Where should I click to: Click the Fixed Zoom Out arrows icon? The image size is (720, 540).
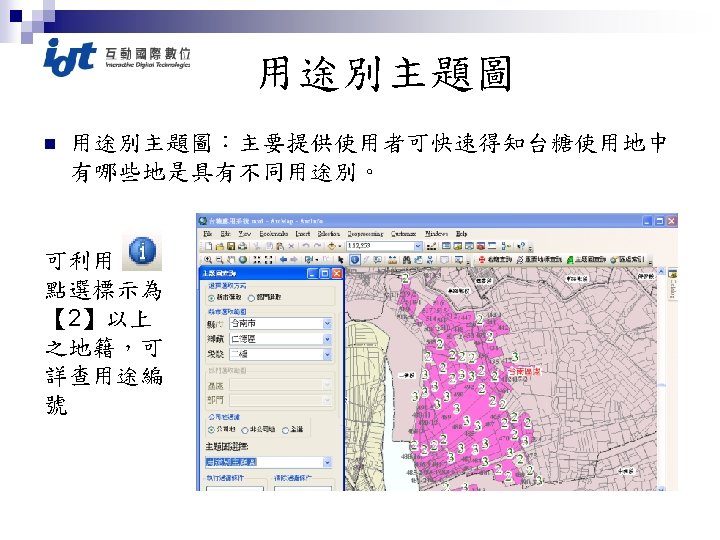[269, 259]
